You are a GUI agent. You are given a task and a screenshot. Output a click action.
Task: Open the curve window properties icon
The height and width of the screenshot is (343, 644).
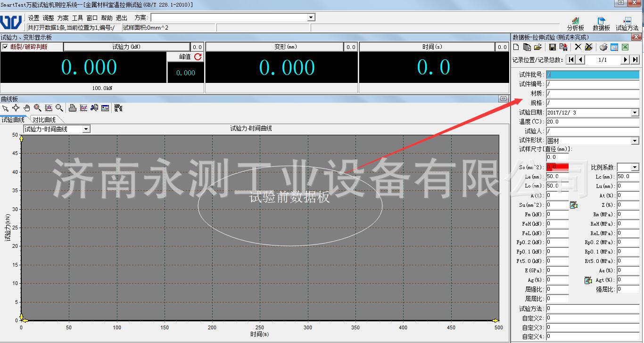105,108
